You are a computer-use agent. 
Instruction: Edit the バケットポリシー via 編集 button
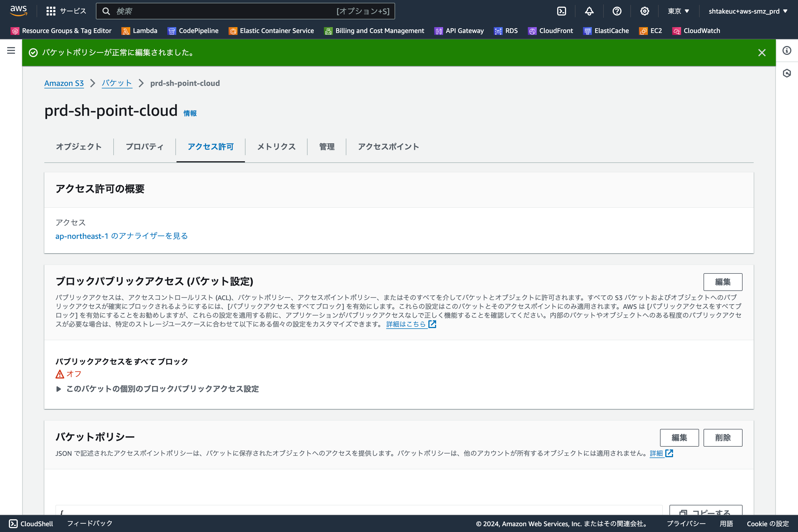(679, 438)
